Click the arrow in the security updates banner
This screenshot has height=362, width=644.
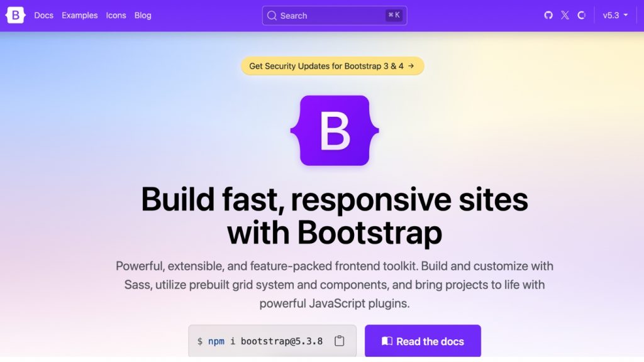click(x=412, y=66)
